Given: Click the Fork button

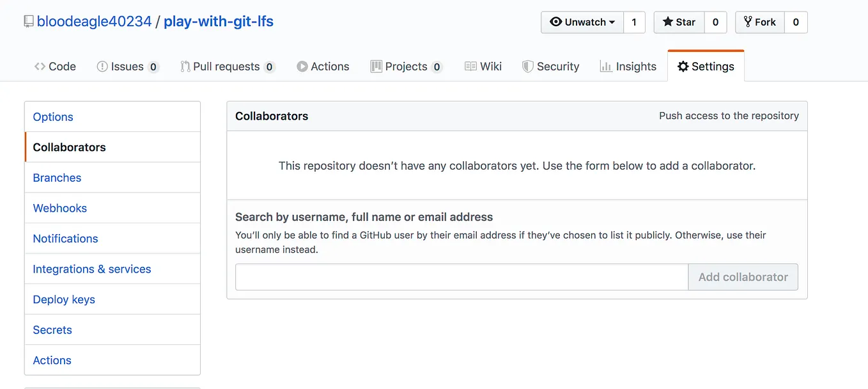Looking at the screenshot, I should pos(759,22).
